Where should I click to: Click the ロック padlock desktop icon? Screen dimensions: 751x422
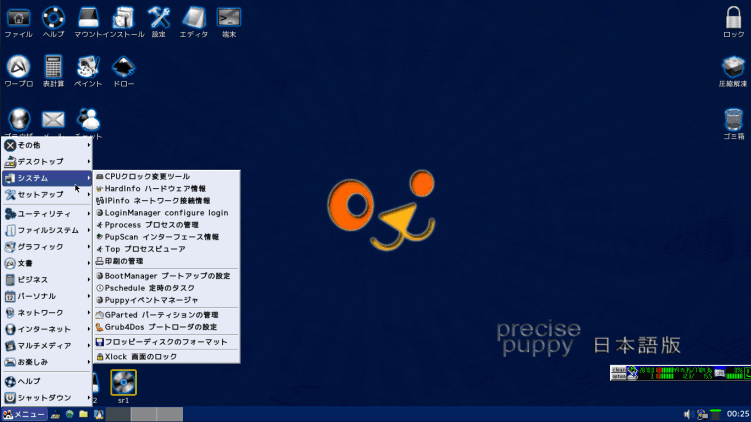[x=733, y=23]
